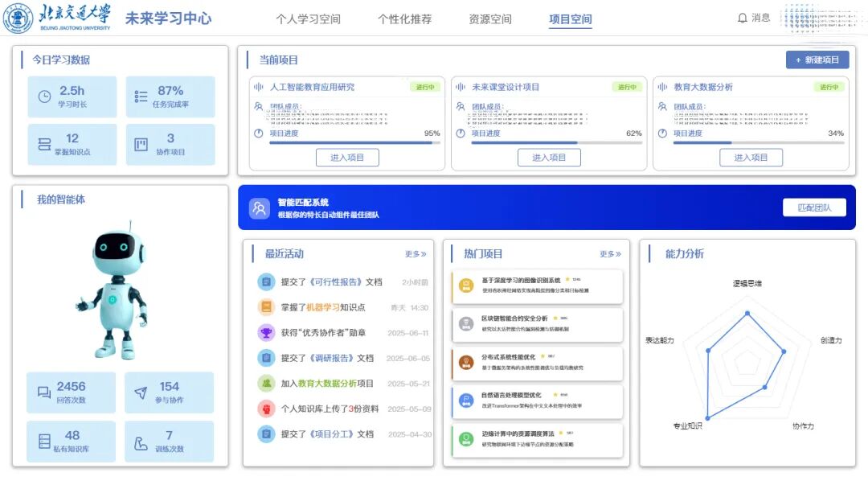Expand 更多 in the 最近活动 panel
Viewport: 868px width, 489px height.
pos(416,254)
